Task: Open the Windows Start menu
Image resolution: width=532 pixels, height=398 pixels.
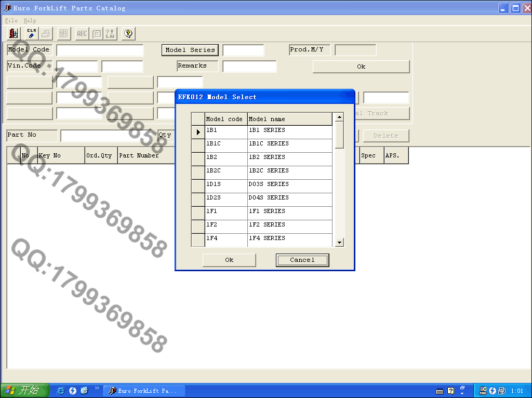Action: point(24,391)
